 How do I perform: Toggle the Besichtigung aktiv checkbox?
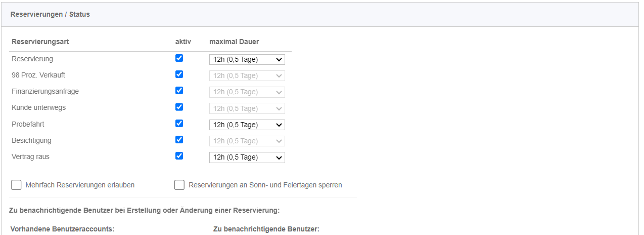tap(179, 139)
